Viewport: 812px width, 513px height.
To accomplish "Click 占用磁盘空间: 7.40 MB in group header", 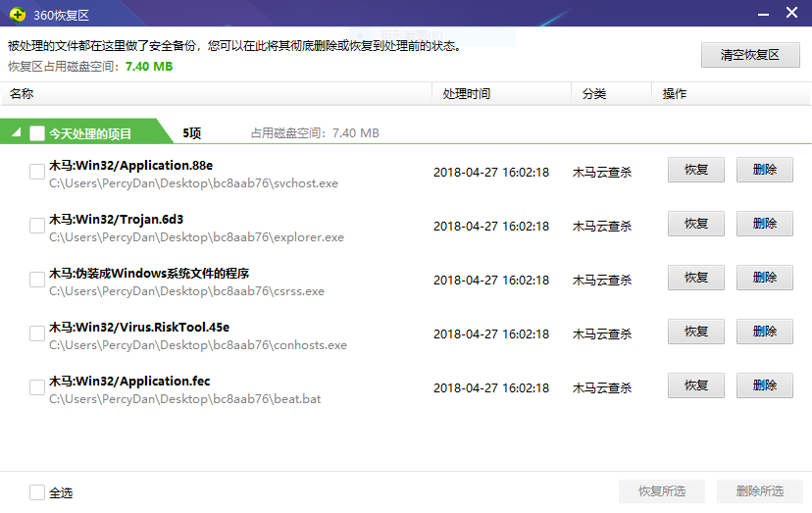I will pos(315,133).
